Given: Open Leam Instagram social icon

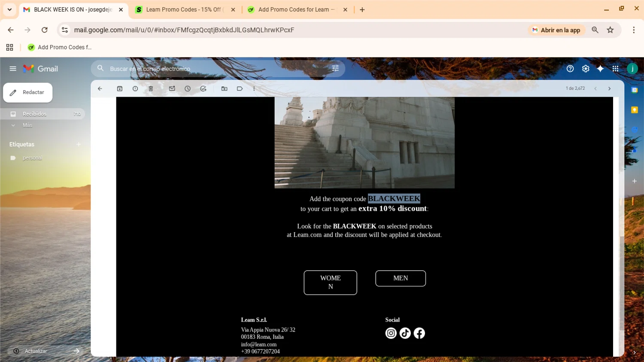Looking at the screenshot, I should point(391,333).
